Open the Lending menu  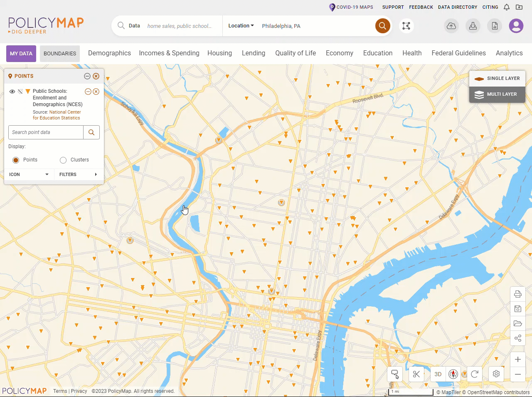[254, 53]
